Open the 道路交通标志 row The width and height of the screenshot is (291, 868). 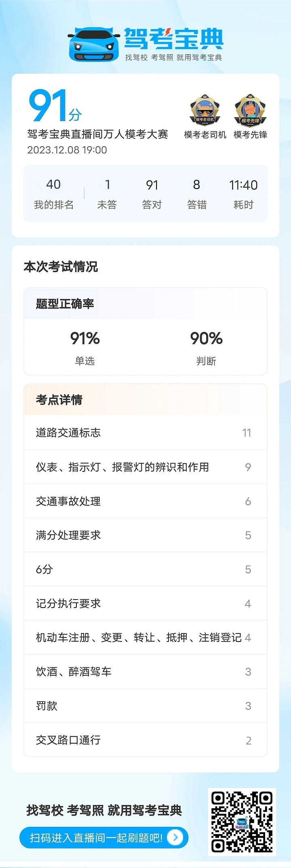coord(145,433)
